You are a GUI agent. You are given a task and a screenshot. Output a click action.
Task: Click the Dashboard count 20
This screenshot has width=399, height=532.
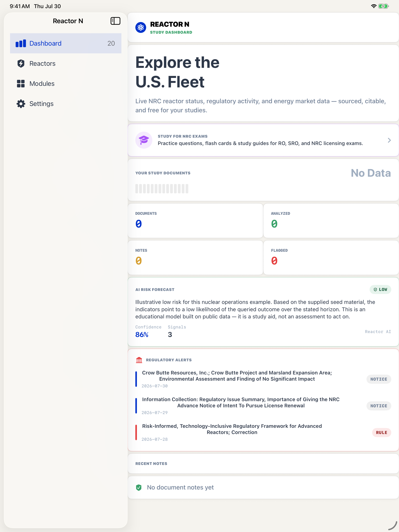point(111,43)
